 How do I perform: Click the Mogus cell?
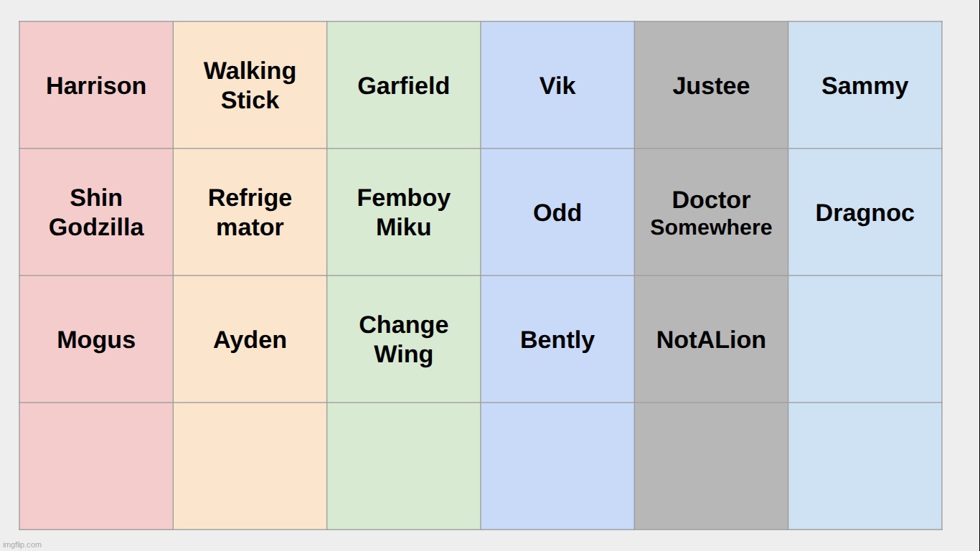[96, 339]
